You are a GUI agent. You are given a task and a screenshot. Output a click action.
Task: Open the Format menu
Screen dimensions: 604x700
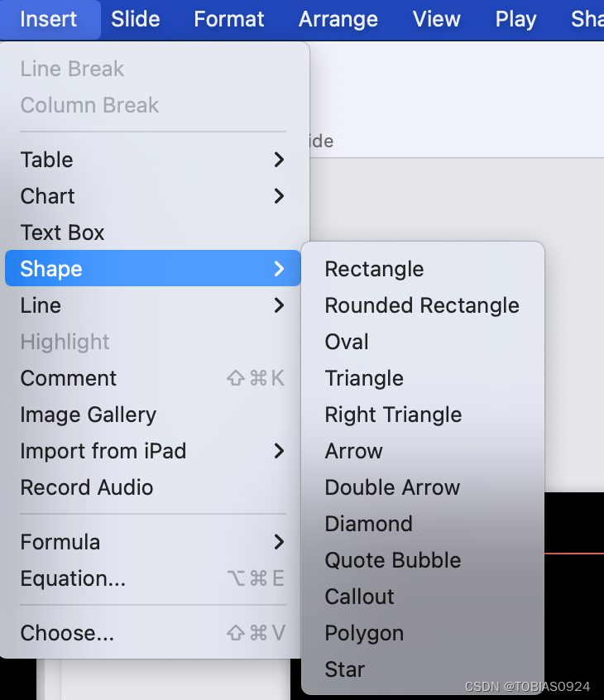(229, 19)
